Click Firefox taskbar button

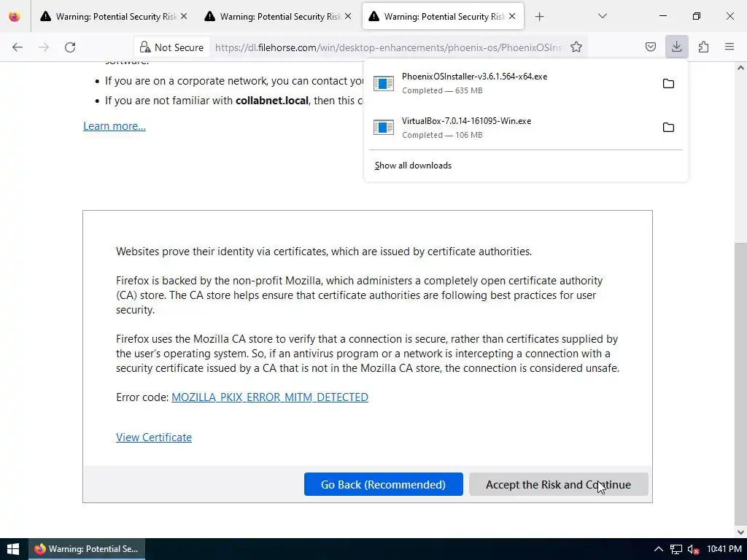(87, 549)
